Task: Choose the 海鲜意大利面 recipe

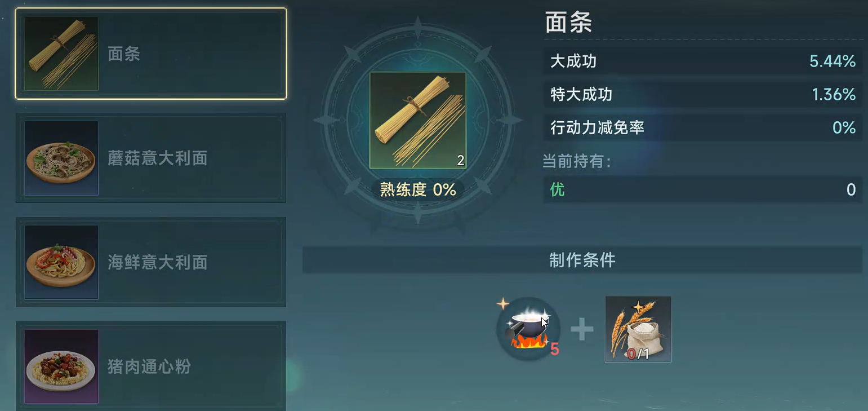Action: coord(151,262)
